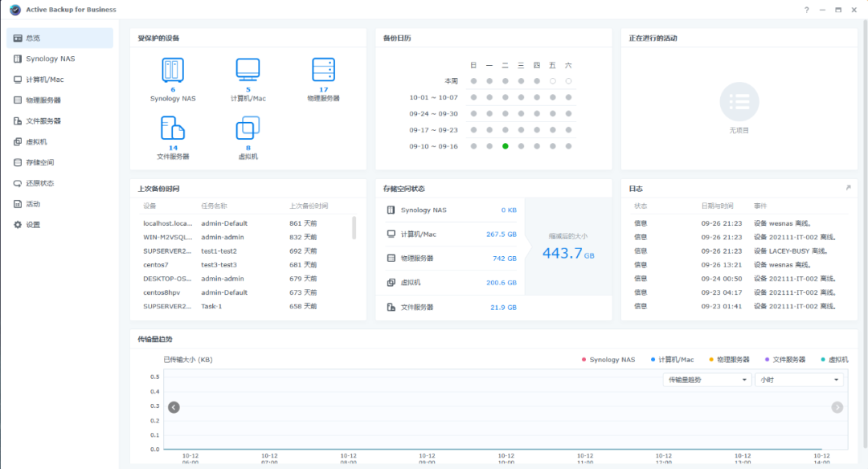This screenshot has height=469, width=868.
Task: Click the main window vertical scrollbar
Action: (865, 232)
